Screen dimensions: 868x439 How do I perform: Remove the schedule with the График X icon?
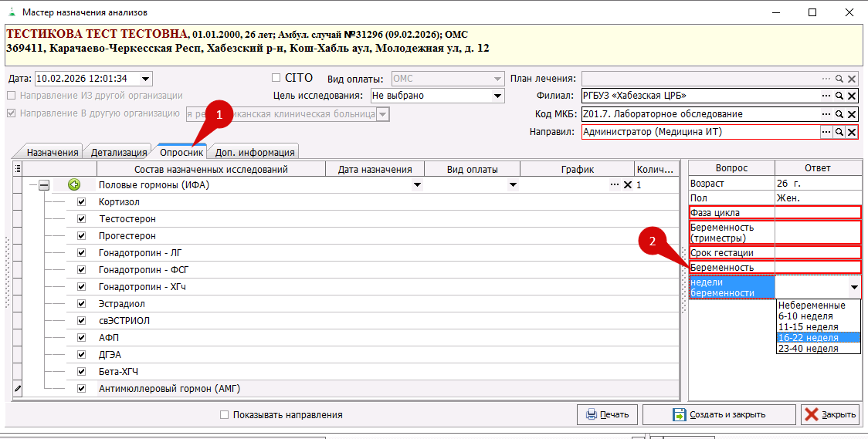click(627, 185)
